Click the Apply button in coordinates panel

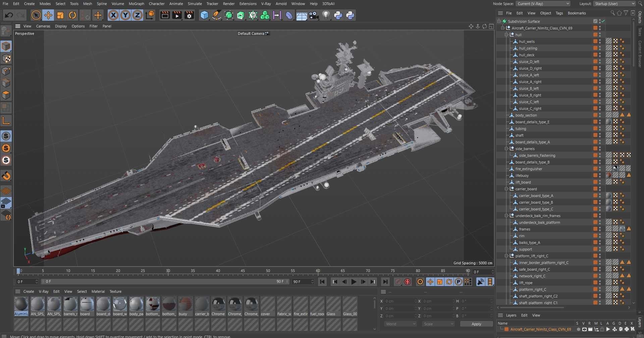[x=476, y=324]
